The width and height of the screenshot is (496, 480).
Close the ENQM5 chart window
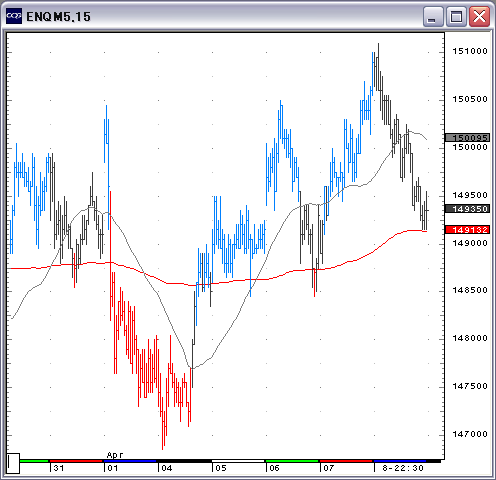click(x=479, y=16)
